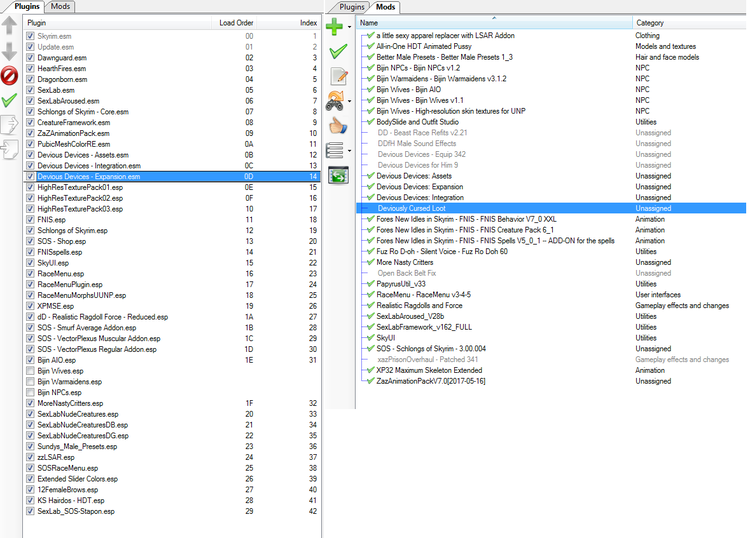
Task: Enable the Bijn Warmaidens.esp plugin checkbox
Action: [30, 382]
